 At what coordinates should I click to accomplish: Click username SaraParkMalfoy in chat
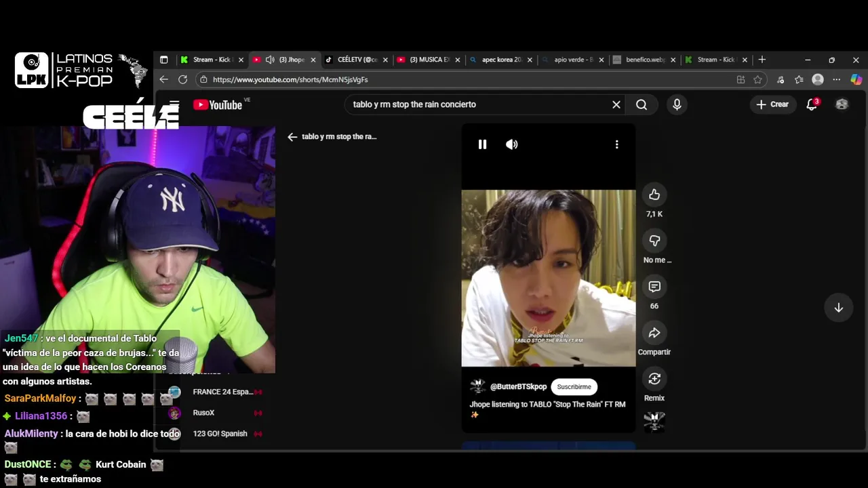40,399
